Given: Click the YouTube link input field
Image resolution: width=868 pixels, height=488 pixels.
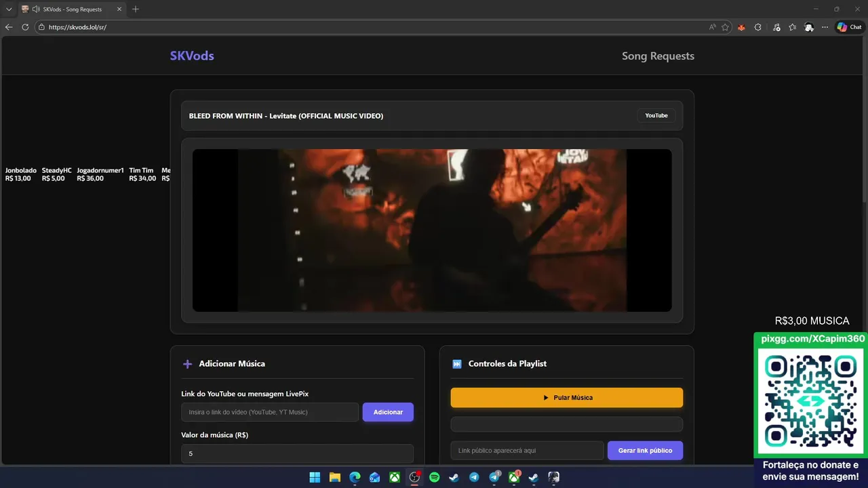Looking at the screenshot, I should click(270, 412).
